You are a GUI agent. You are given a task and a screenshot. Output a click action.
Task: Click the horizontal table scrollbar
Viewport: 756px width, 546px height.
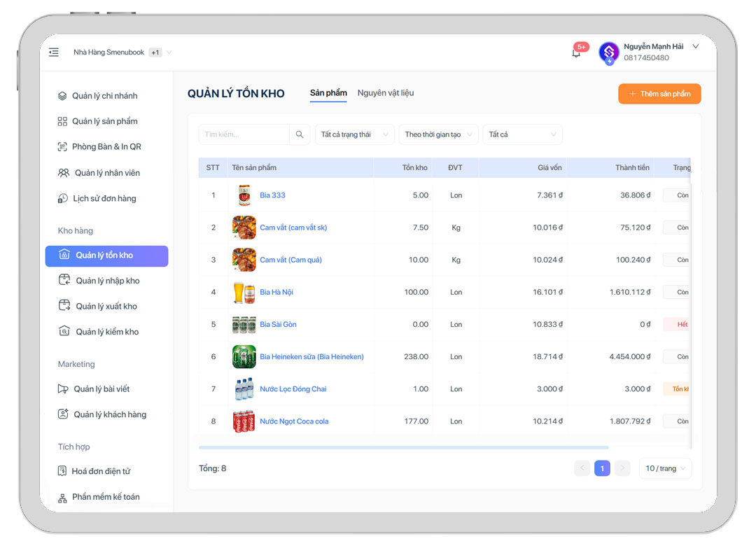click(x=404, y=447)
